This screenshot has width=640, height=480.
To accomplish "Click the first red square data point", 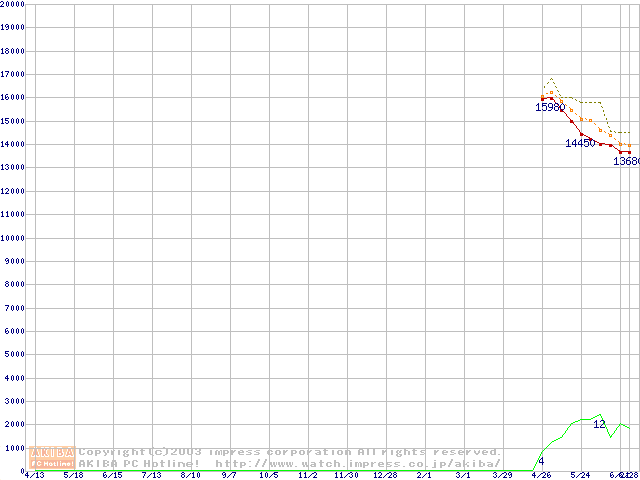I will (x=542, y=98).
